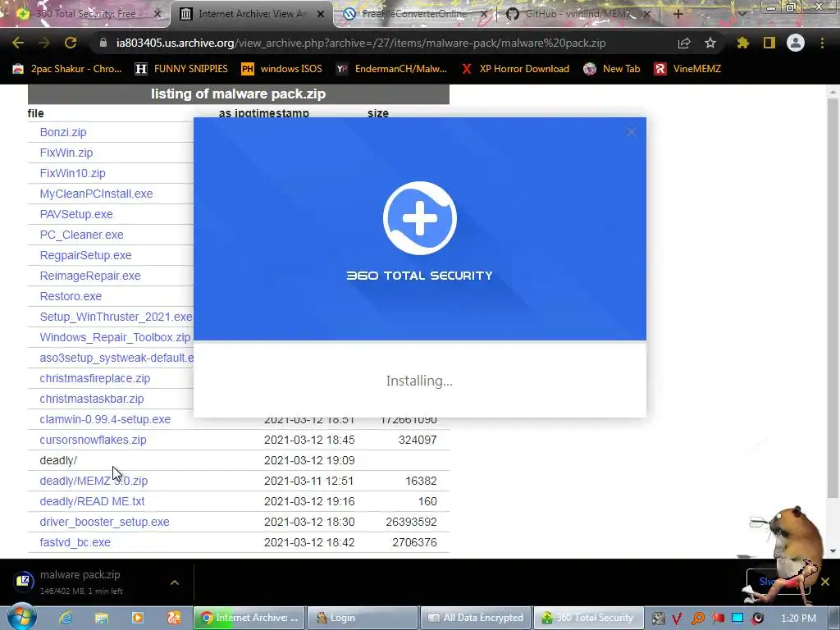Open the Windows_Repair_Toolbox.zip link
840x630 pixels.
[115, 337]
